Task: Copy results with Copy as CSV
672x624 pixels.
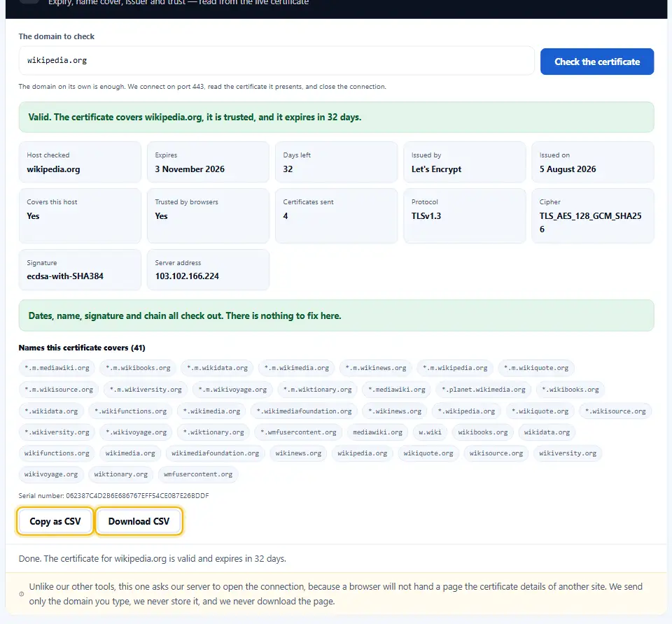Action: tap(55, 521)
